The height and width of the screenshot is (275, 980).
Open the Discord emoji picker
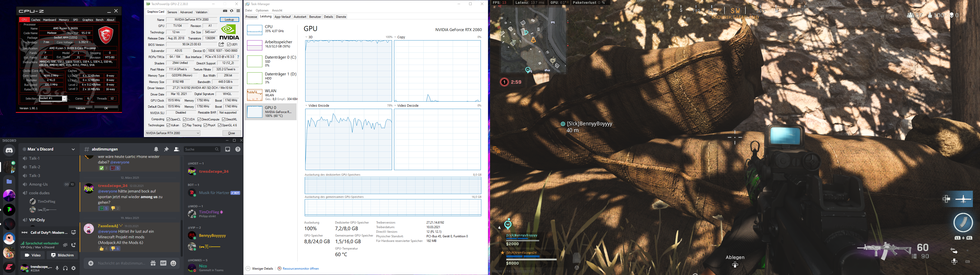pos(174,263)
